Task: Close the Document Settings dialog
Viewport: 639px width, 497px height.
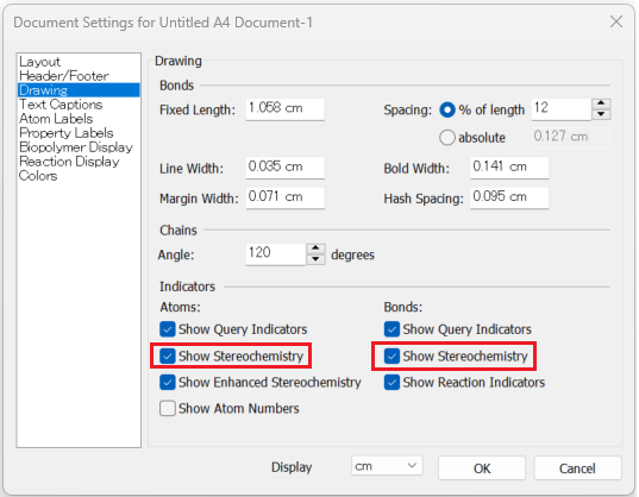Action: pyautogui.click(x=615, y=21)
